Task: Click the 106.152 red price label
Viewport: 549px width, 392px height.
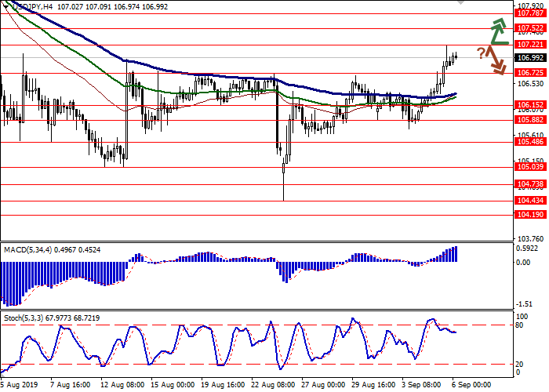Action: point(530,104)
